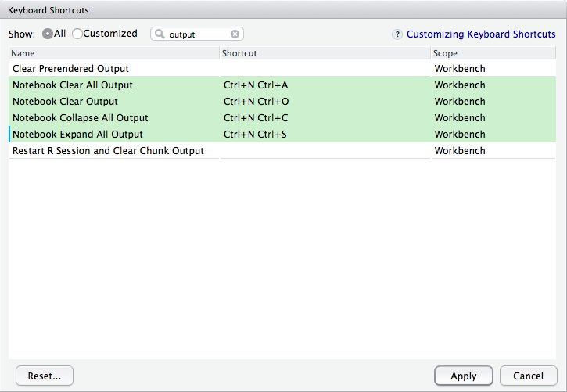This screenshot has height=392, width=567.
Task: Click empty shortcut cell for Clear Prerendered Output
Action: (x=325, y=68)
